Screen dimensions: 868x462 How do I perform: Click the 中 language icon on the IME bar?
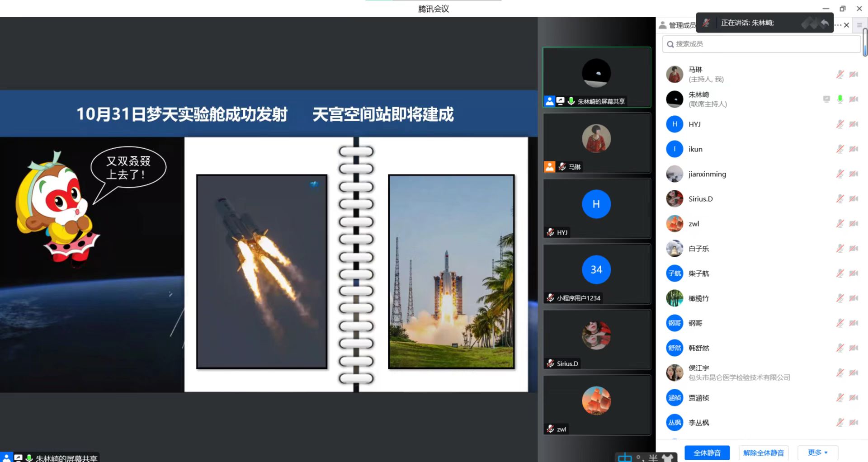pyautogui.click(x=625, y=457)
